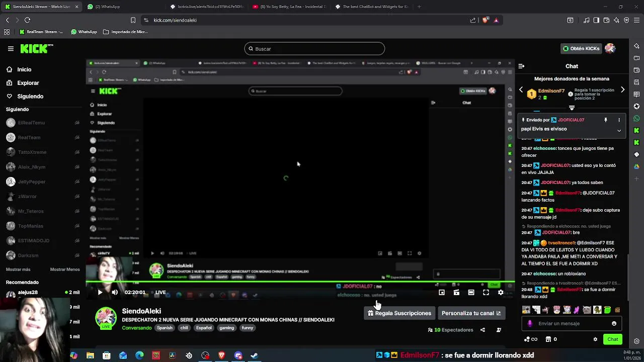
Task: Focus the Enviar un mensaje field
Action: 572,323
